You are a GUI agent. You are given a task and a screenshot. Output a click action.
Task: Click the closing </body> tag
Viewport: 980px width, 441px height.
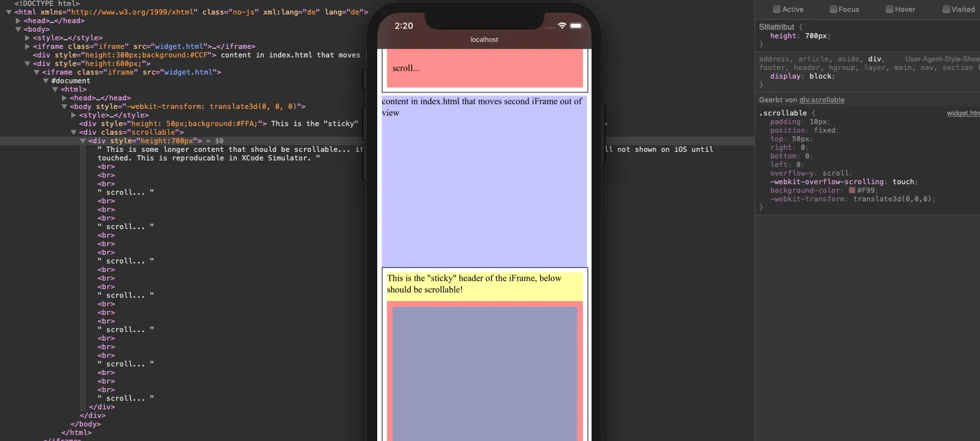[x=84, y=424]
